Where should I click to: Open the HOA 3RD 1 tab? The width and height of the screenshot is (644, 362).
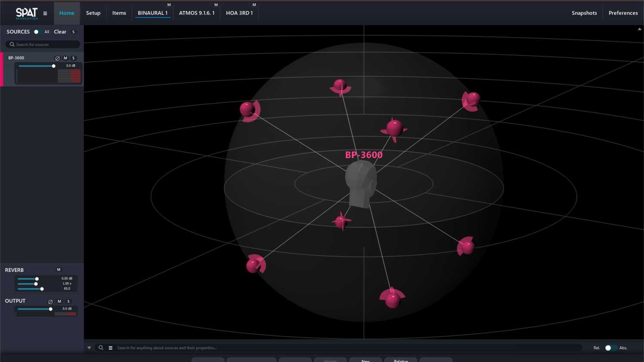click(x=239, y=13)
